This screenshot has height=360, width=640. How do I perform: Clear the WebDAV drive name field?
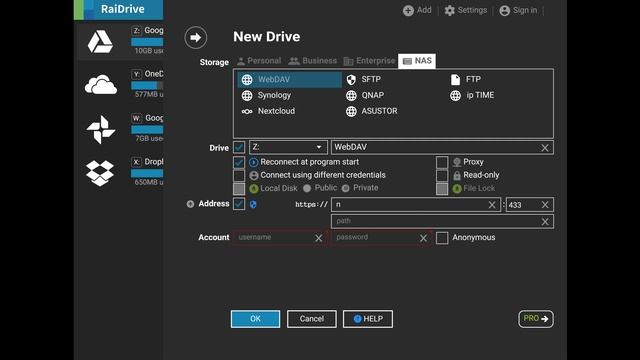pyautogui.click(x=545, y=148)
